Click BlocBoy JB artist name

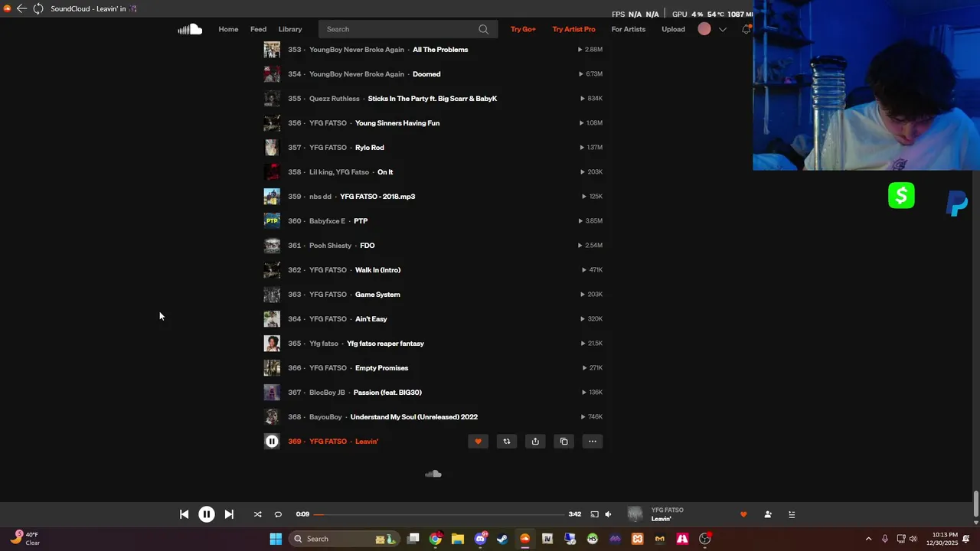327,393
